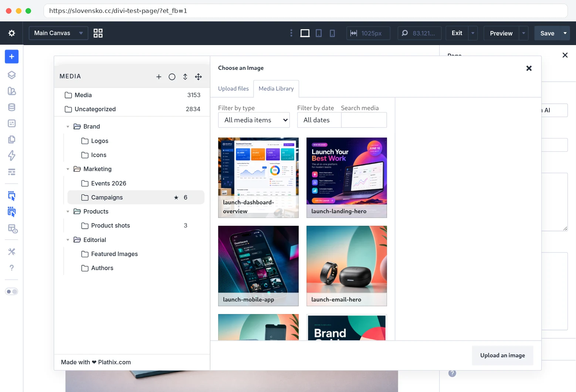The width and height of the screenshot is (576, 392).
Task: Open the options list sidebar icon
Action: [x=12, y=172]
